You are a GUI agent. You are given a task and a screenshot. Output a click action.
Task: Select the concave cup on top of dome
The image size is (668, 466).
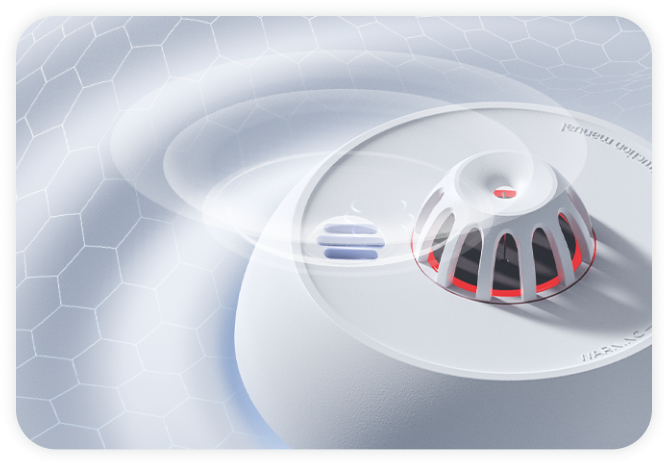(x=494, y=179)
